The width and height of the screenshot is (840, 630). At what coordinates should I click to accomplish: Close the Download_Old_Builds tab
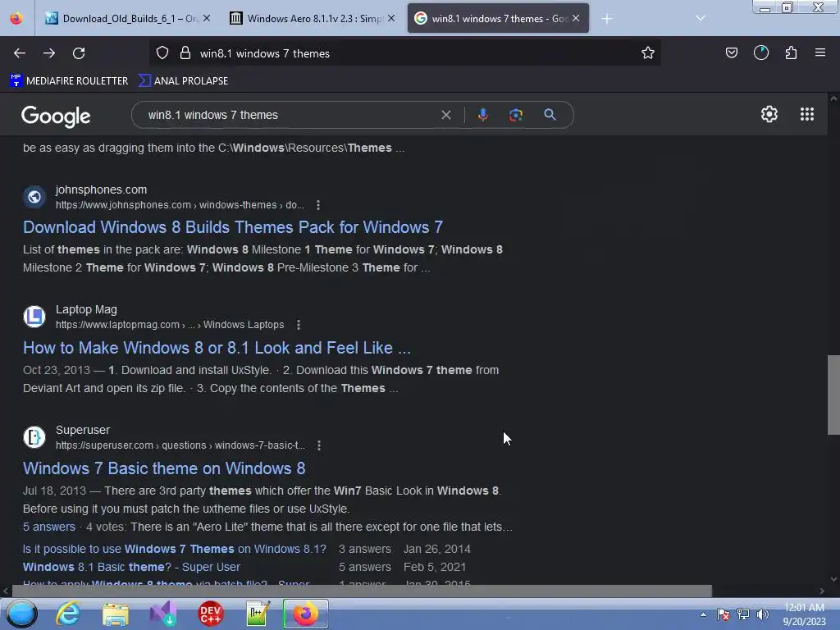click(x=207, y=18)
